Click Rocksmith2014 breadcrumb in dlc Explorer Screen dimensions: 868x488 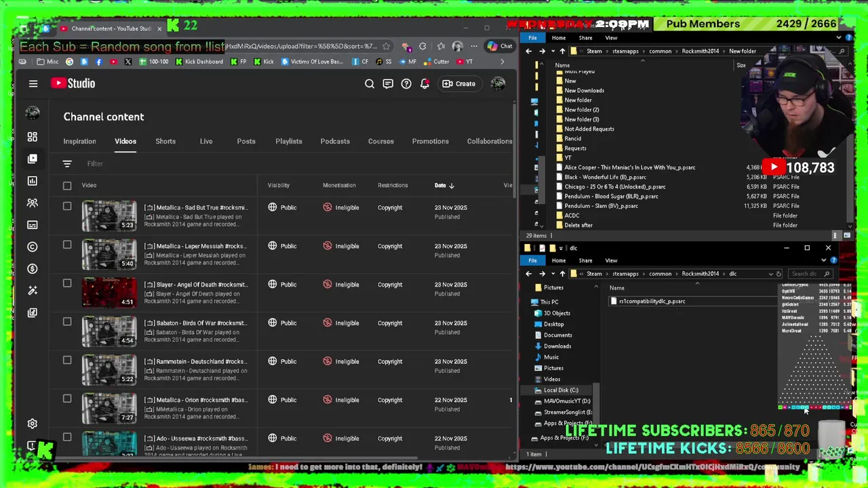click(x=701, y=274)
